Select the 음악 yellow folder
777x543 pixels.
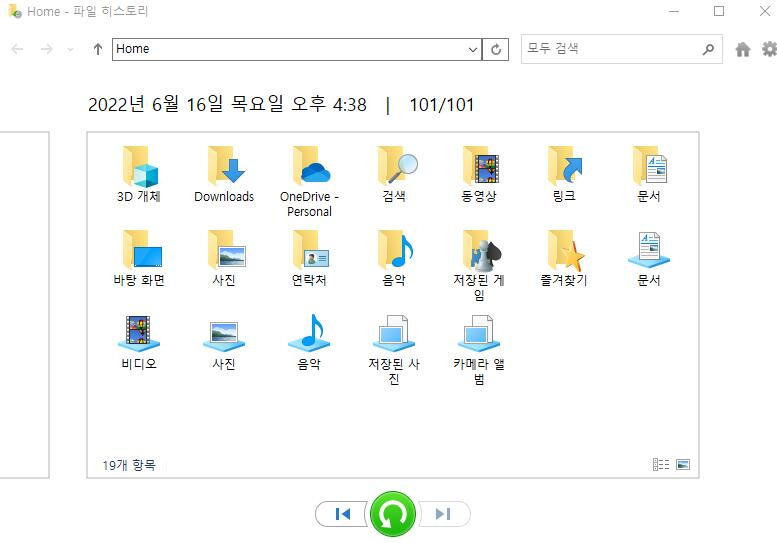click(394, 258)
